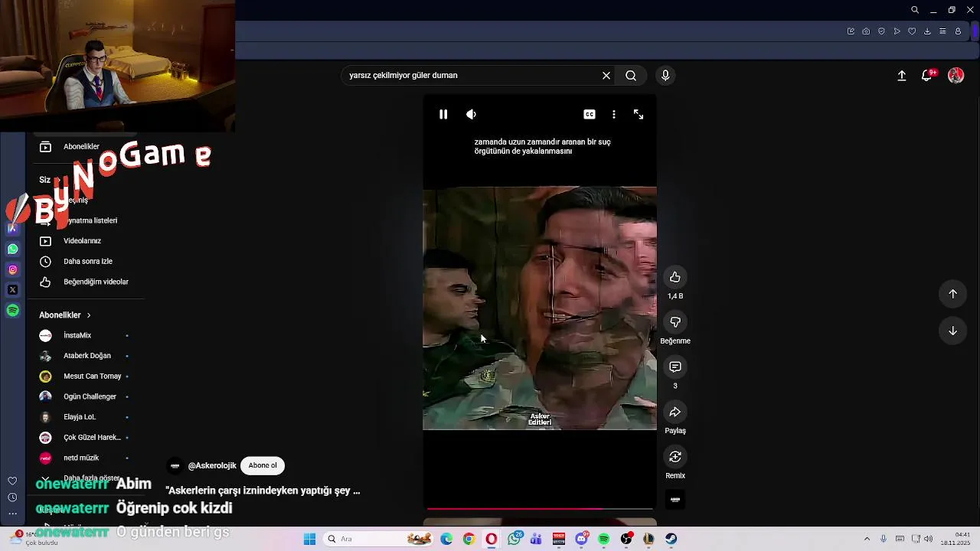Open Abonelikler in the sidebar
This screenshot has width=980, height=551.
click(x=81, y=146)
